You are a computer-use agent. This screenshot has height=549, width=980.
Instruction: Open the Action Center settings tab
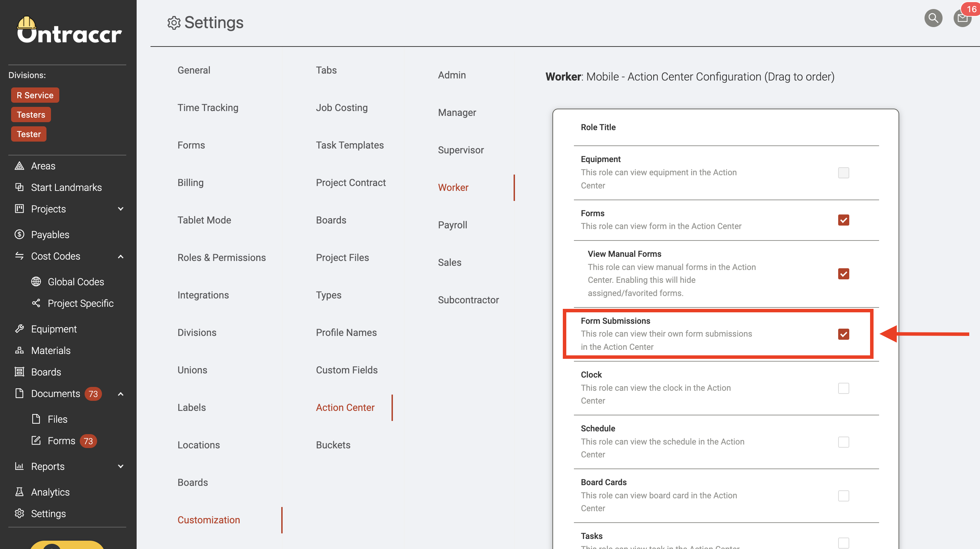[x=345, y=407]
